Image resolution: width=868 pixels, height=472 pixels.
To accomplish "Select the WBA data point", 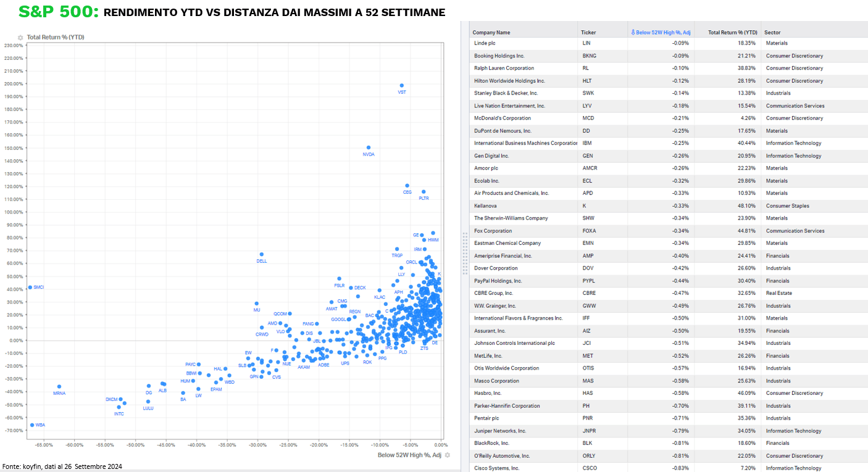I will coord(32,425).
